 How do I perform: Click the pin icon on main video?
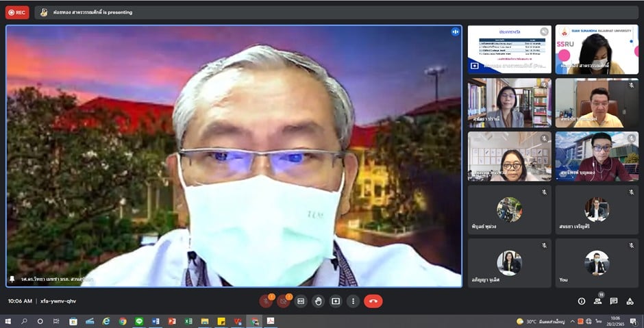tap(12, 279)
